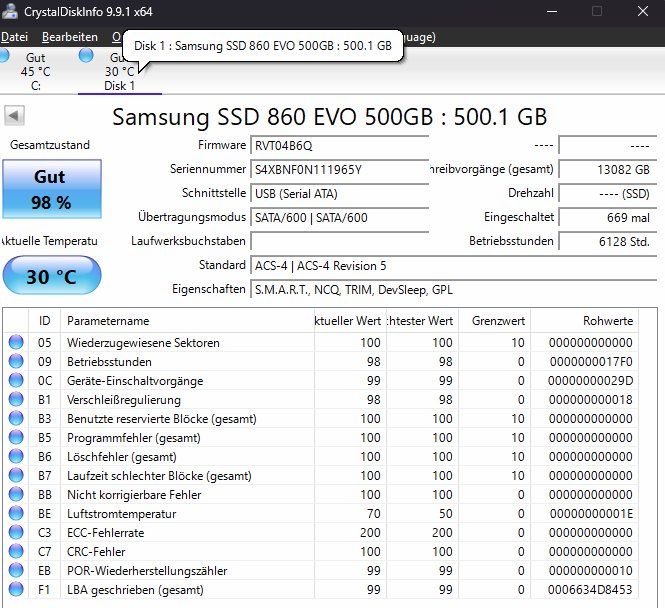Click status orb for LBA geschrieben row
665x608 pixels.
[x=16, y=589]
